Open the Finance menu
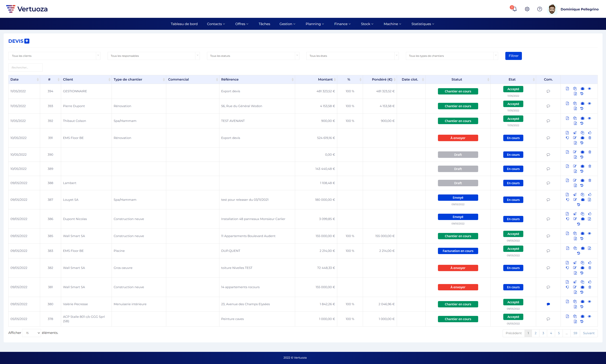The width and height of the screenshot is (606, 364). coord(342,24)
